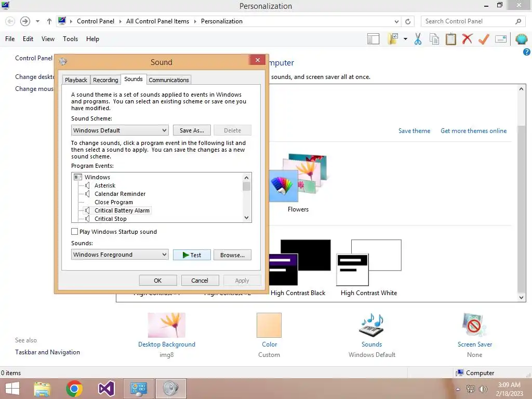Viewport: 532px width, 399px height.
Task: Click the red X Delete toolbar icon
Action: pyautogui.click(x=467, y=39)
